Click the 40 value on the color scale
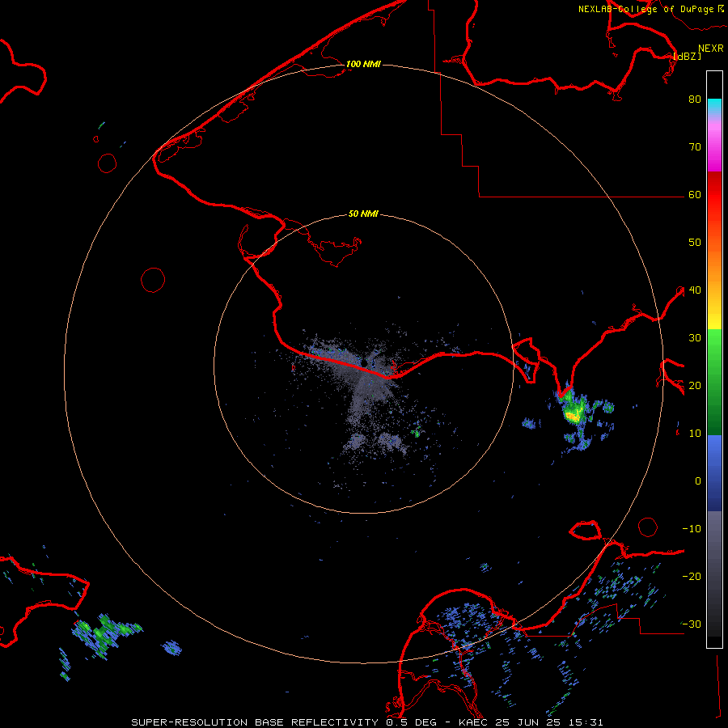This screenshot has width=728, height=728. pos(695,290)
